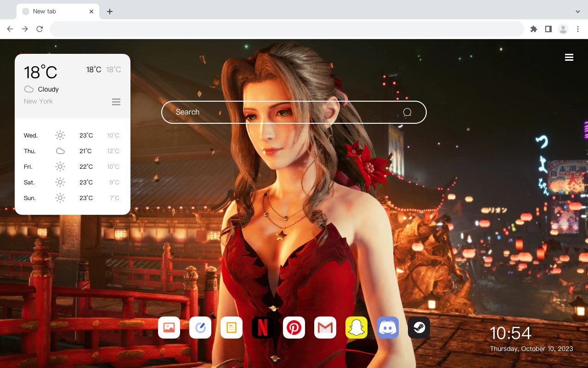
Task: Focus the browser address bar
Action: click(287, 29)
